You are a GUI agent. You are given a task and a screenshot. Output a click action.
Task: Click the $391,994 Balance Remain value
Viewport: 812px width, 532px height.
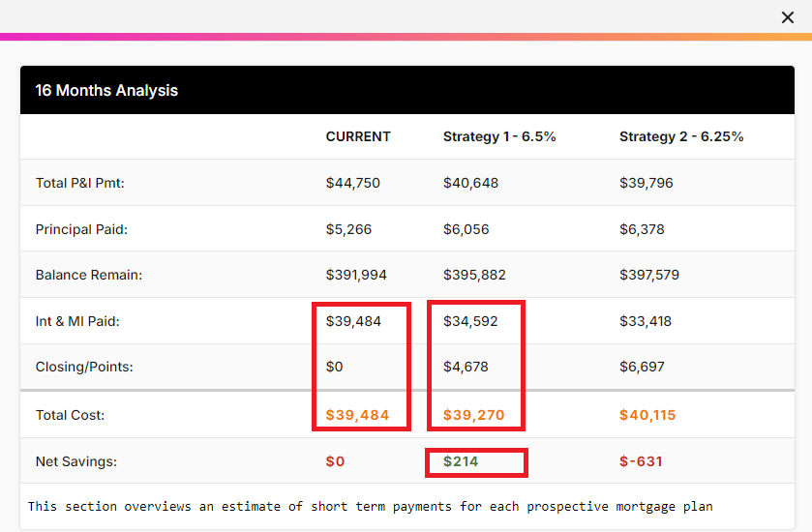[x=356, y=275]
